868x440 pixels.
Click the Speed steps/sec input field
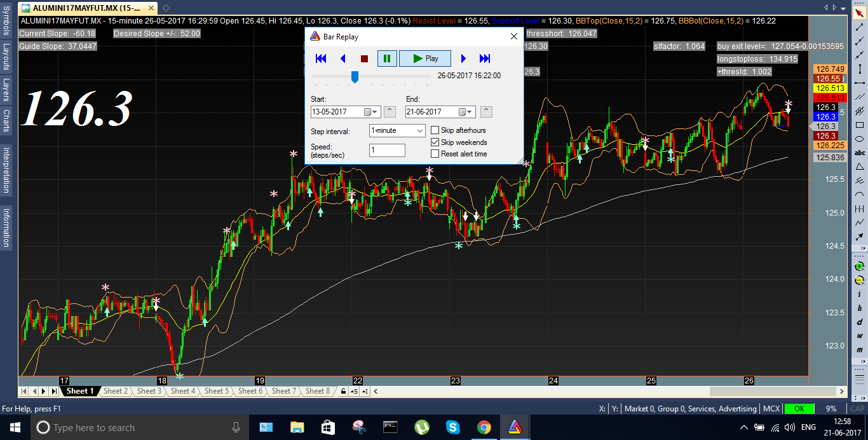pyautogui.click(x=387, y=150)
